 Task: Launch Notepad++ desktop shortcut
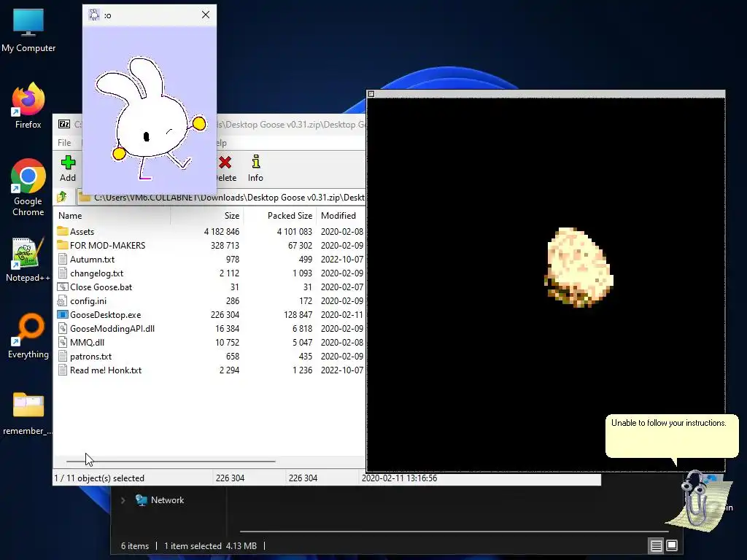(x=28, y=260)
